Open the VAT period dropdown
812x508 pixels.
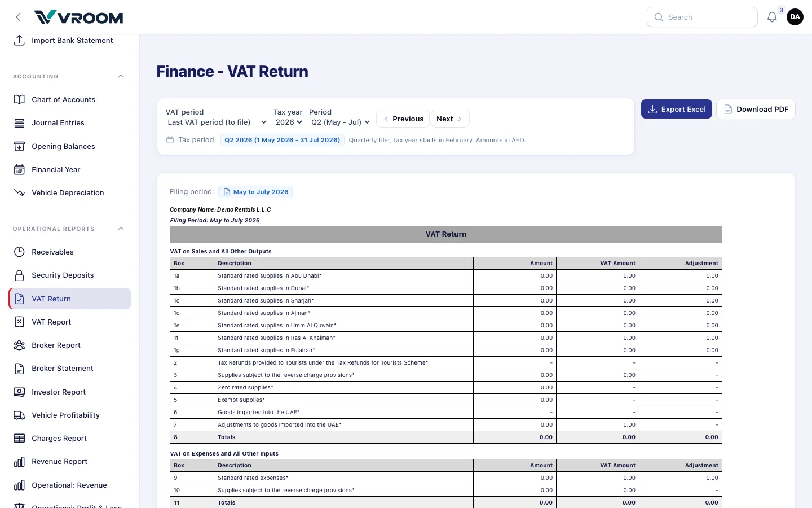click(217, 122)
